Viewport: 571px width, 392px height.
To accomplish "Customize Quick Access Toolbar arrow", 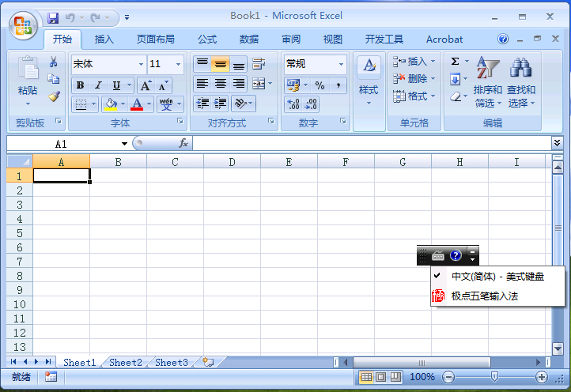I will [x=127, y=17].
